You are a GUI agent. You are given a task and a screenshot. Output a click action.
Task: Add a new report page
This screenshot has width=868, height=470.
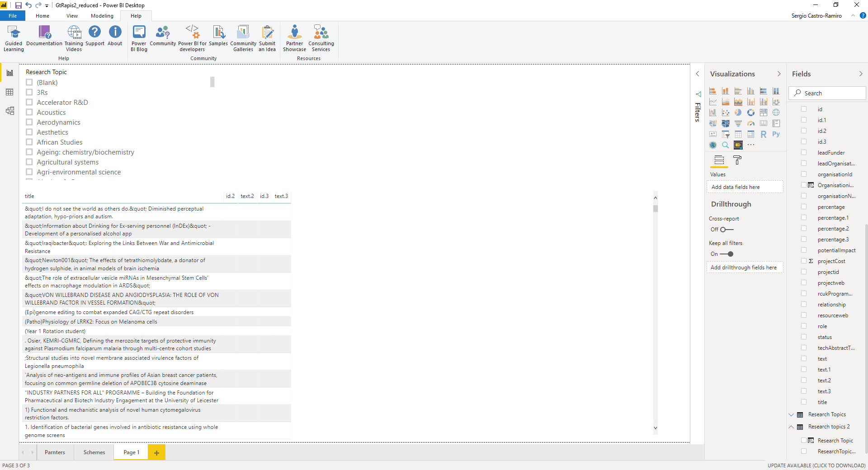click(156, 452)
